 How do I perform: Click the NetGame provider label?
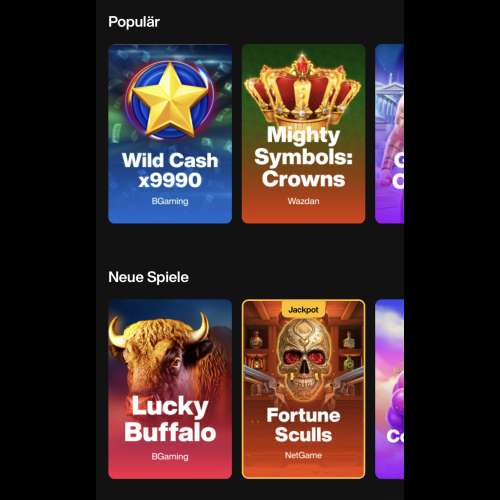(303, 455)
